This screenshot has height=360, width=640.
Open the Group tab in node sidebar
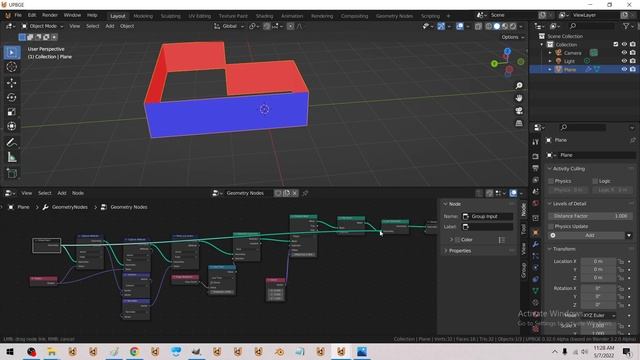point(524,270)
